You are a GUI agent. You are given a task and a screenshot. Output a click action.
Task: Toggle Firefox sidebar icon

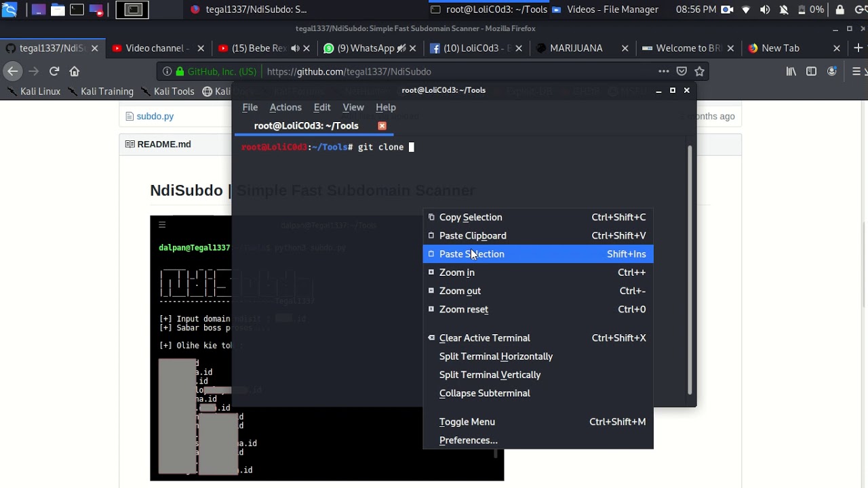click(x=811, y=71)
